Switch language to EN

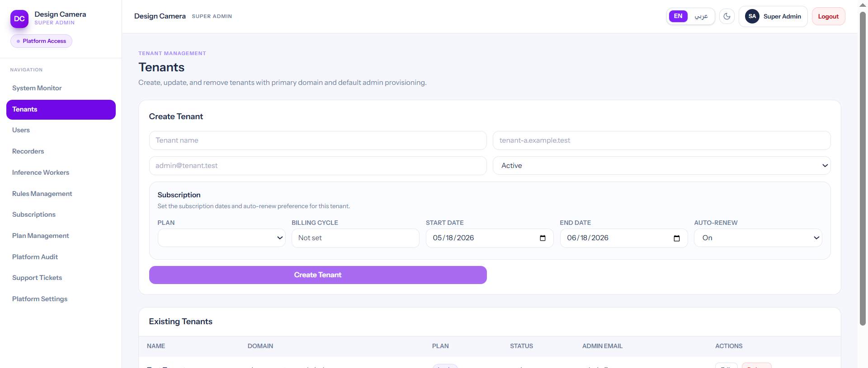(678, 16)
